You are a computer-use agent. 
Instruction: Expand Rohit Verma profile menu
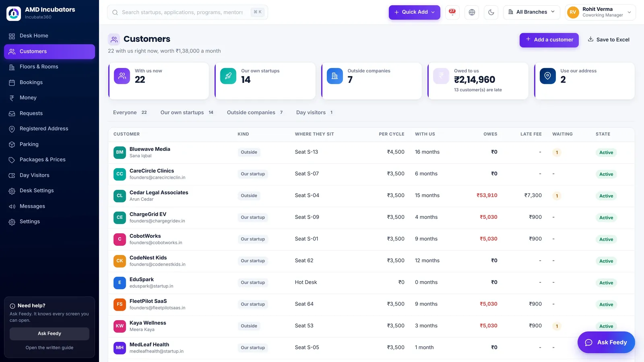(601, 12)
